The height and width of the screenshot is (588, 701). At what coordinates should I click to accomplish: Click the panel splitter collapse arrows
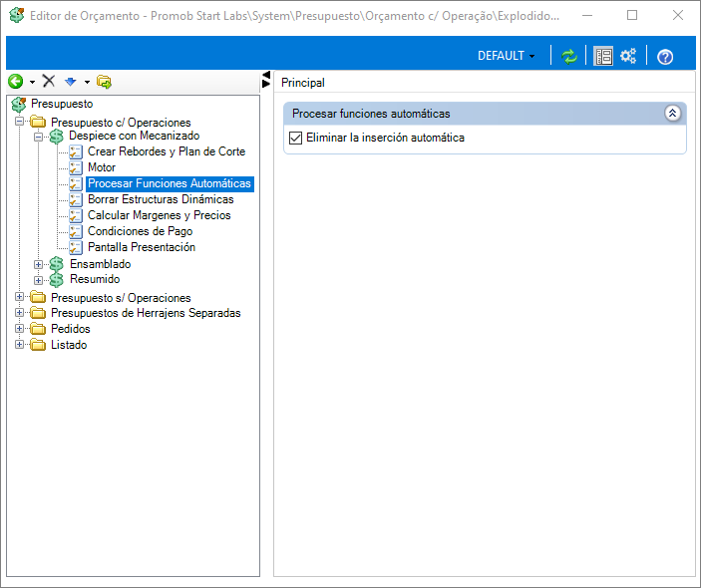coord(266,79)
